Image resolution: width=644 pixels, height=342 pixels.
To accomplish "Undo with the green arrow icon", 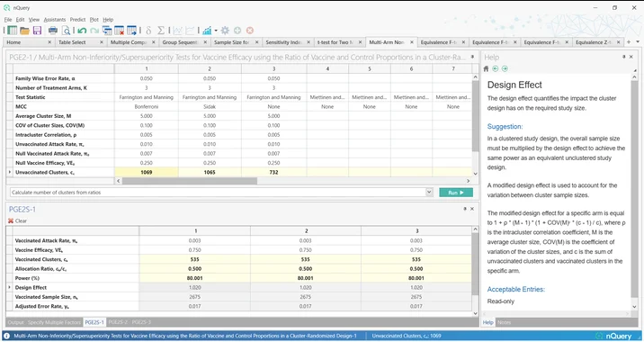I will click(x=82, y=31).
